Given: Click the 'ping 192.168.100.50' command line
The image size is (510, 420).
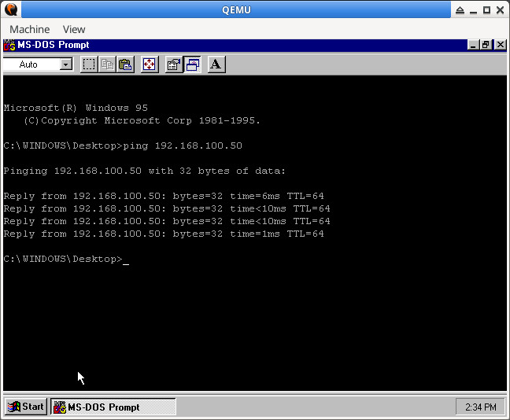Looking at the screenshot, I should (123, 146).
